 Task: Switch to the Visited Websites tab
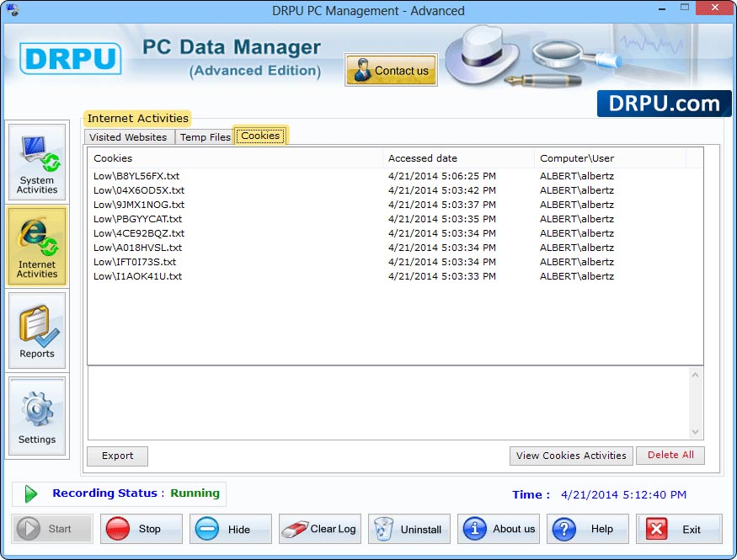(128, 137)
